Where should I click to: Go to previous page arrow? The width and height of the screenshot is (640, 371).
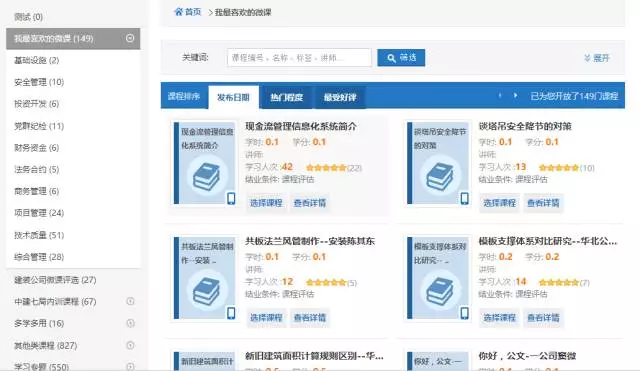click(x=500, y=96)
